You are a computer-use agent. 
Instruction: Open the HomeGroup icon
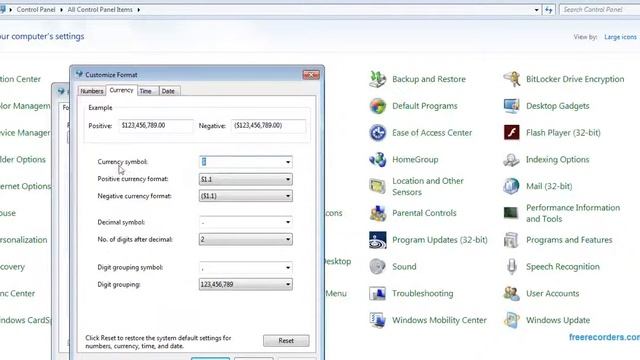[x=378, y=160]
